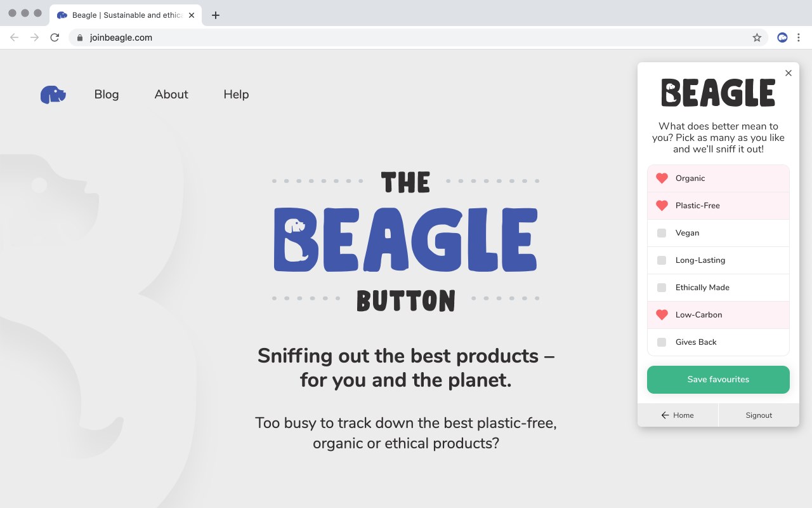Unfavourite the Organic heart

(x=662, y=178)
